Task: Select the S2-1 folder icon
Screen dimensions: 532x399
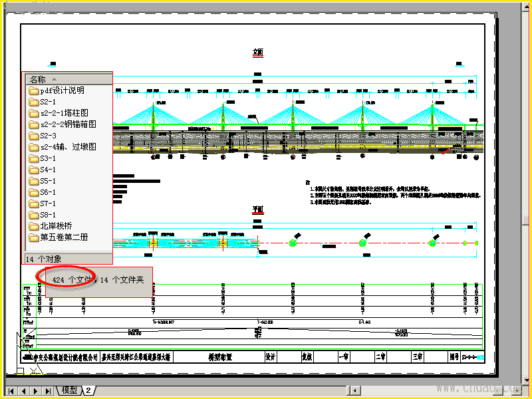Action: (x=34, y=102)
